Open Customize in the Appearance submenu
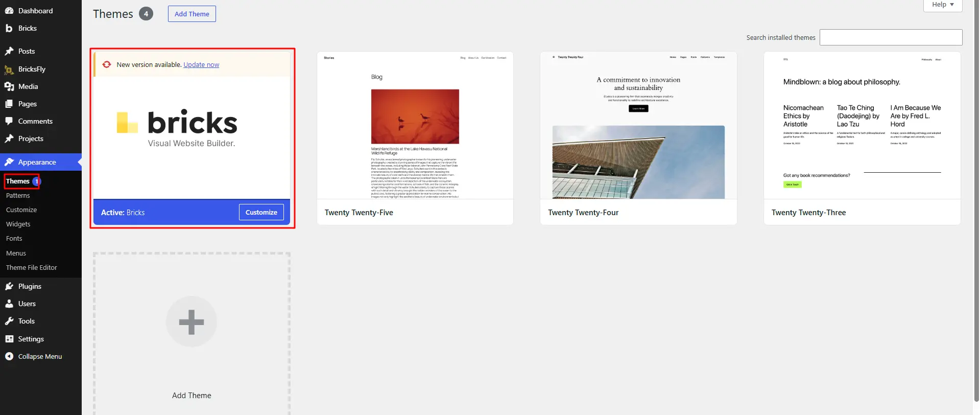This screenshot has height=415, width=980. (x=21, y=210)
